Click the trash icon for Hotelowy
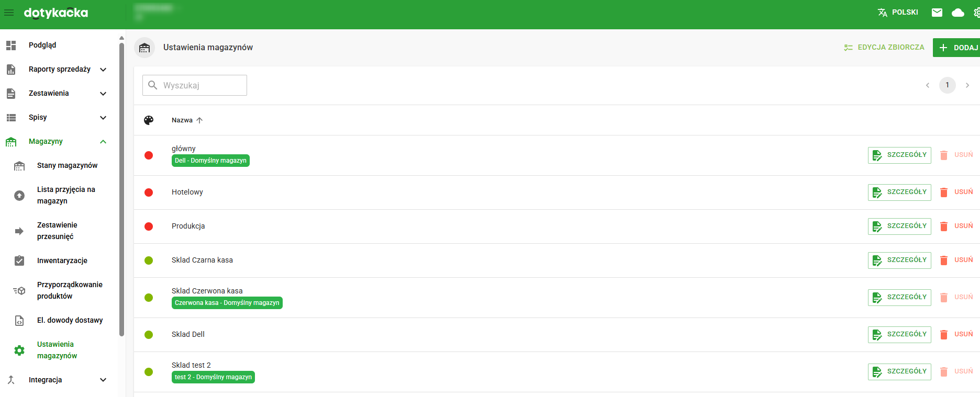The image size is (980, 397). (x=944, y=192)
